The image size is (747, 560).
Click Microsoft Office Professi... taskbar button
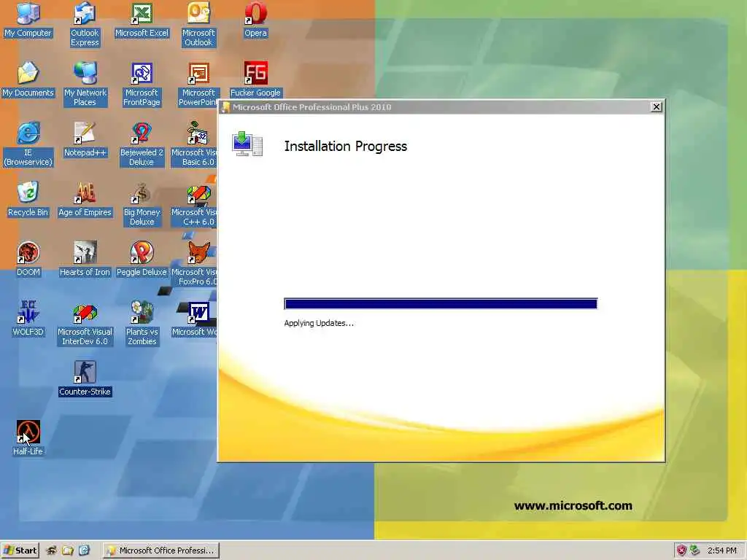click(x=161, y=551)
